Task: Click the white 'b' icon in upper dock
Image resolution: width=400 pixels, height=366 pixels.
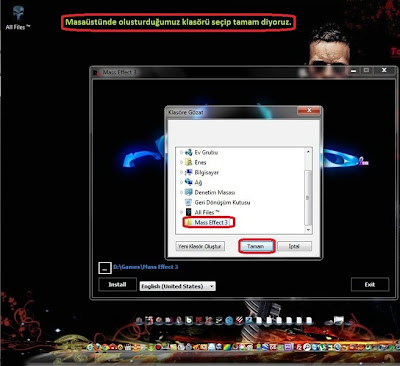Action: [189, 320]
